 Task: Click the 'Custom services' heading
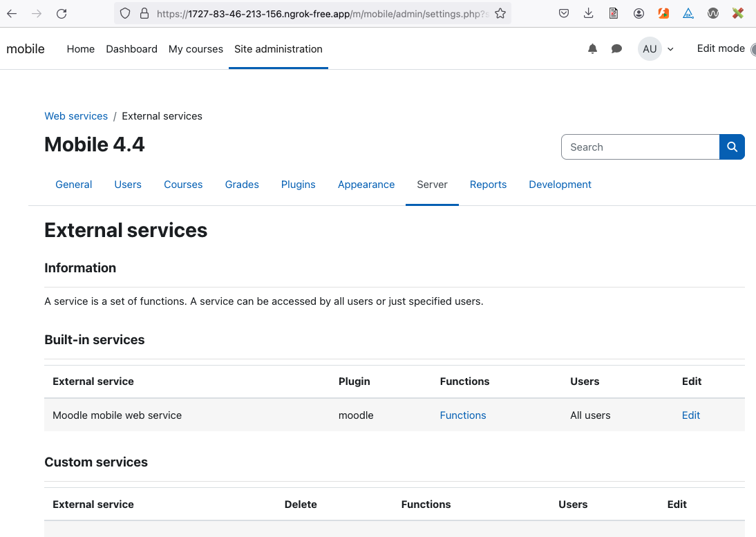pos(96,462)
